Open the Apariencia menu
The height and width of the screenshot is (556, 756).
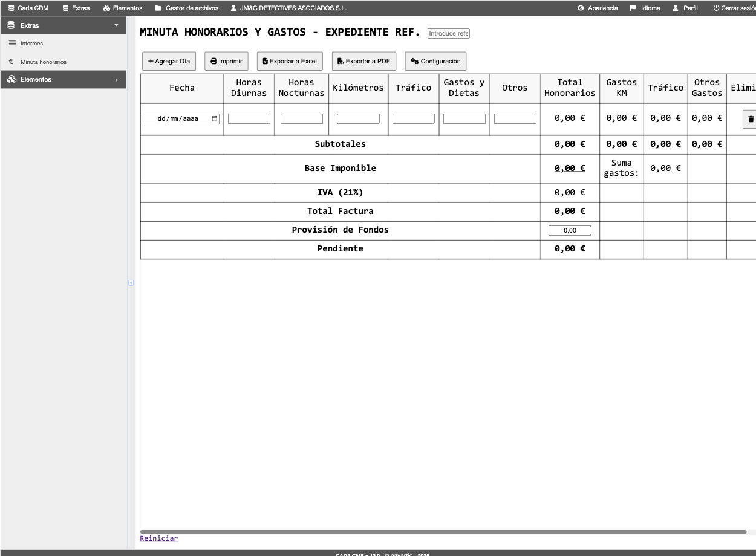pos(598,8)
